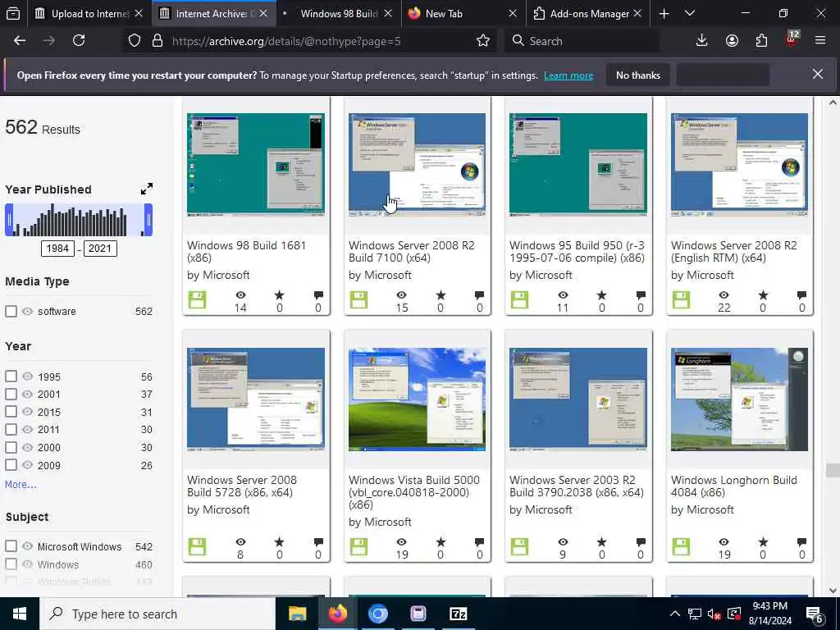Open the extensions puzzle icon

761,41
